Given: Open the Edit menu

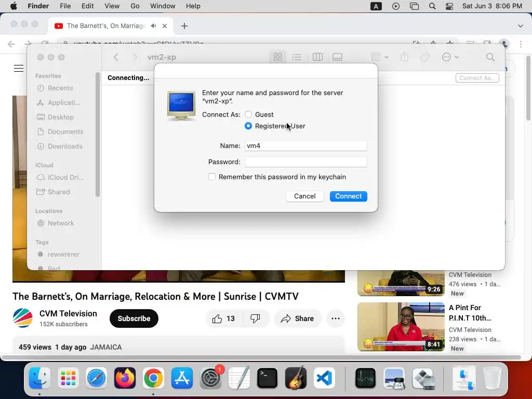Looking at the screenshot, I should [87, 6].
